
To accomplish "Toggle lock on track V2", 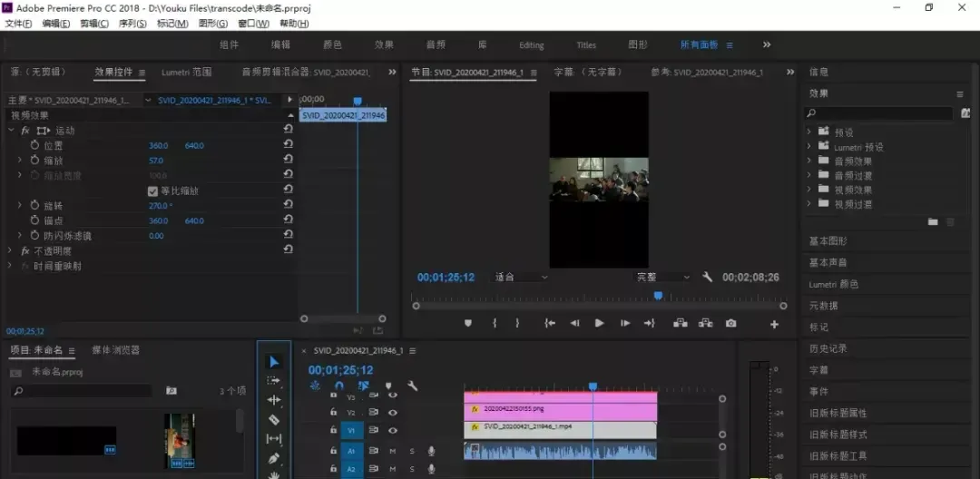I will (333, 412).
